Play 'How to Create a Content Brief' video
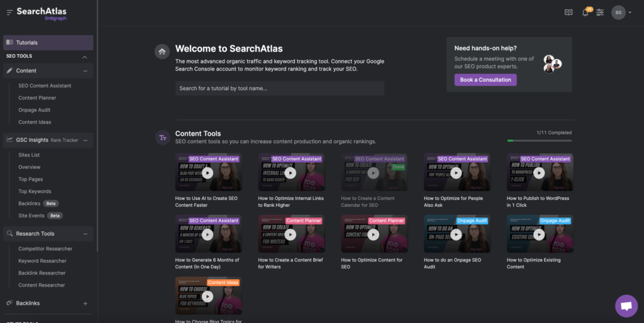 point(291,234)
